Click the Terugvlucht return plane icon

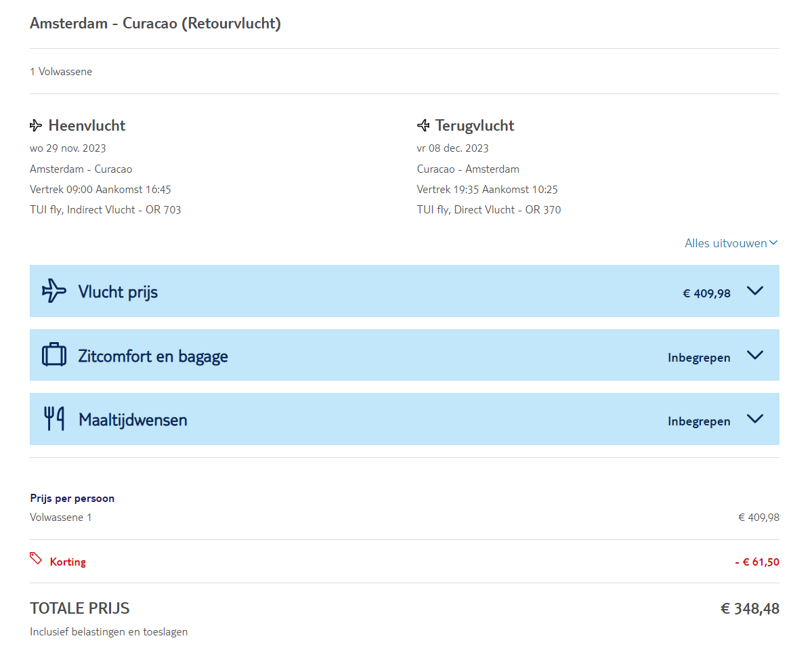(423, 125)
